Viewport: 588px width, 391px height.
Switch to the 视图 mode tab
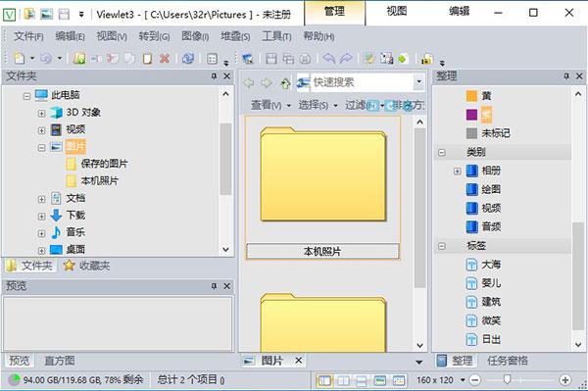tap(397, 12)
